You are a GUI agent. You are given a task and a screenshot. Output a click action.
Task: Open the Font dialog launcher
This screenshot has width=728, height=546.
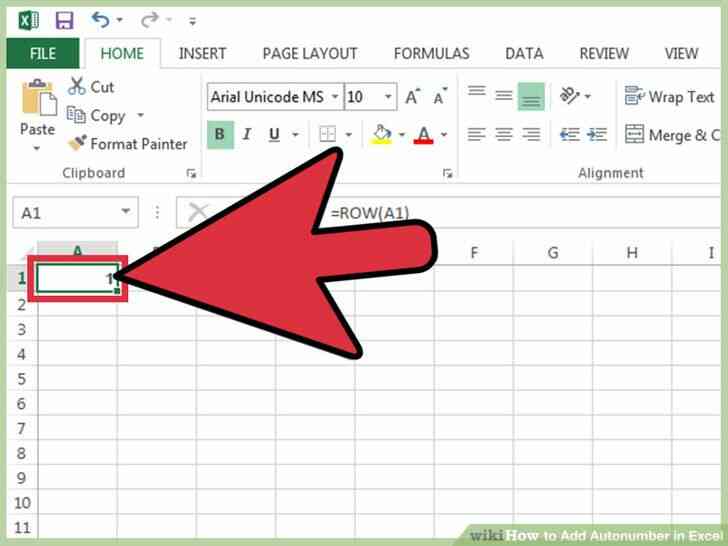pos(447,174)
